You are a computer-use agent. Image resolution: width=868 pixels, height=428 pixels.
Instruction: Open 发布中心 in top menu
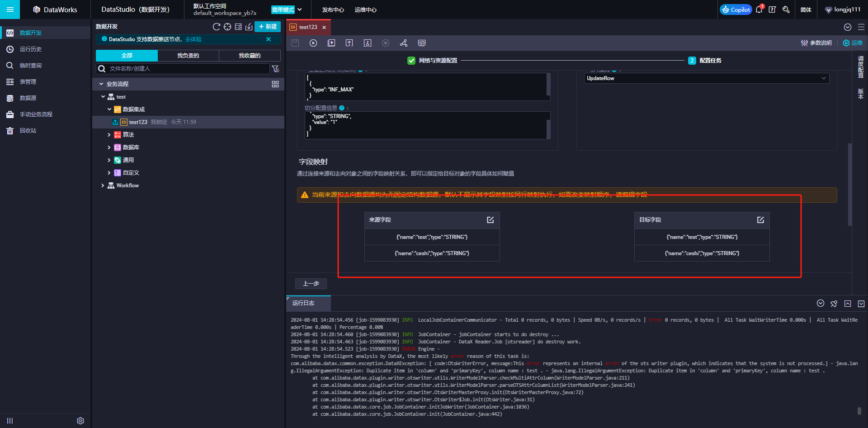333,10
